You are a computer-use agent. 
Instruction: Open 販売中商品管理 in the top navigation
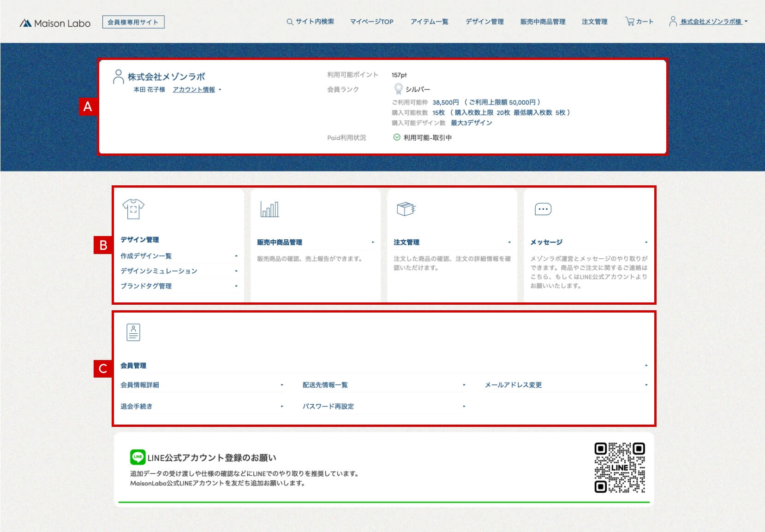point(543,22)
